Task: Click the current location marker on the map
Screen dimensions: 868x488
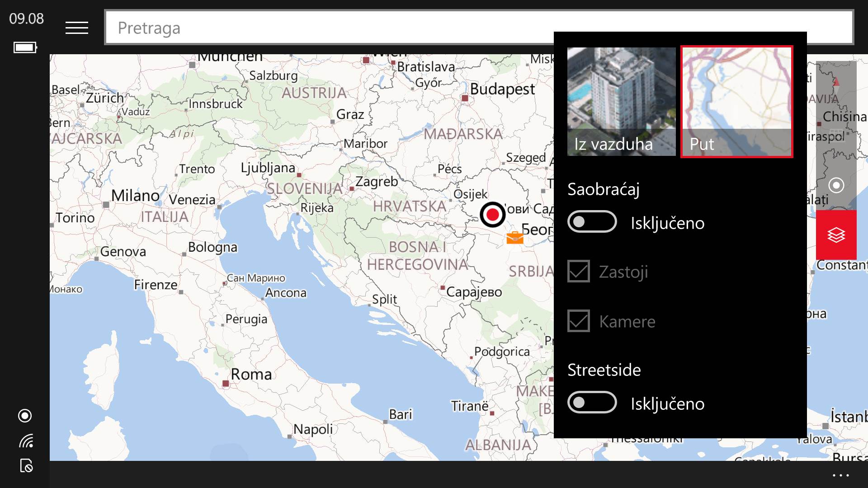Action: click(x=492, y=215)
